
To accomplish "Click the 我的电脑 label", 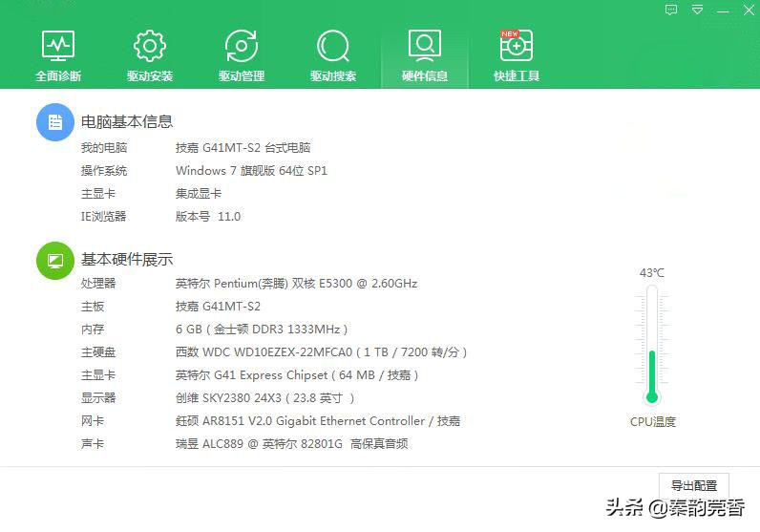I will pos(104,147).
